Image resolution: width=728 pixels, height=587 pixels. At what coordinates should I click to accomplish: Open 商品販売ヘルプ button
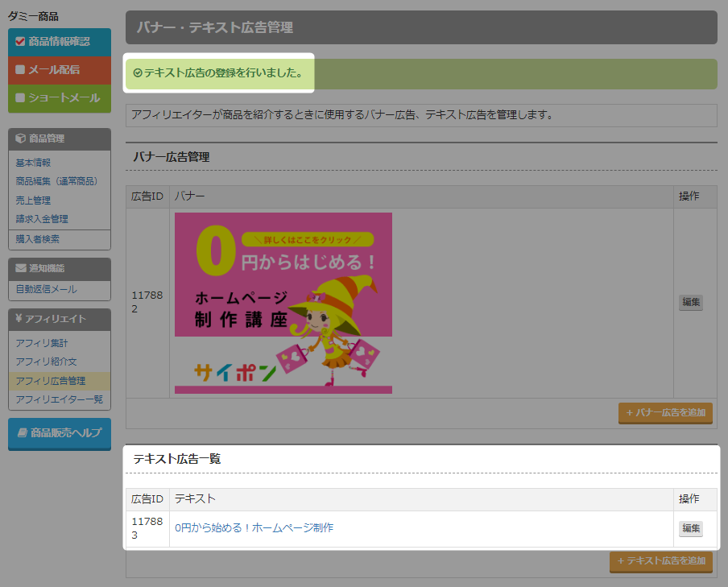(x=60, y=434)
